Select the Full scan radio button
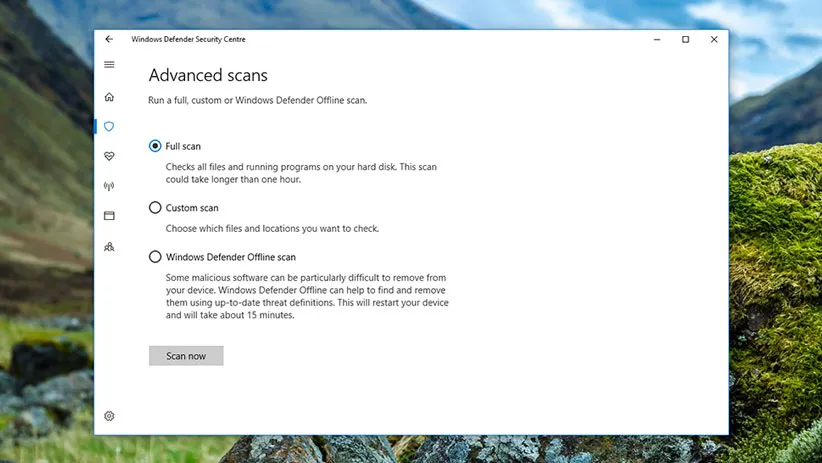 [x=155, y=146]
